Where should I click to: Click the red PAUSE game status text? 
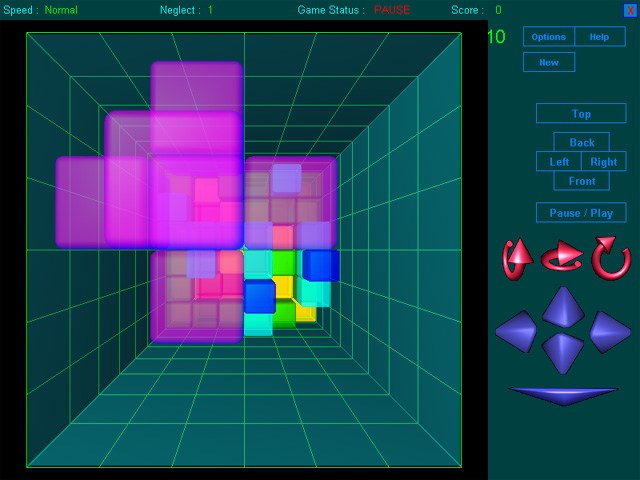(x=392, y=10)
